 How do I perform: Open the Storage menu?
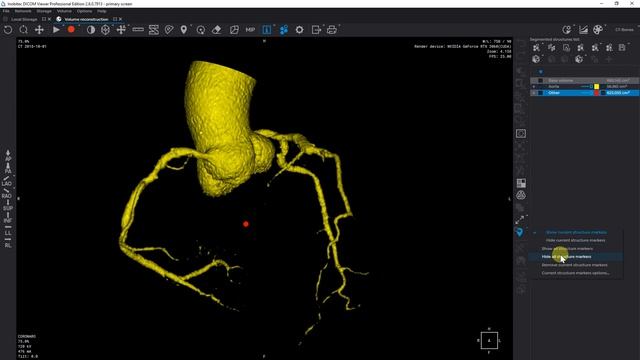[x=44, y=11]
